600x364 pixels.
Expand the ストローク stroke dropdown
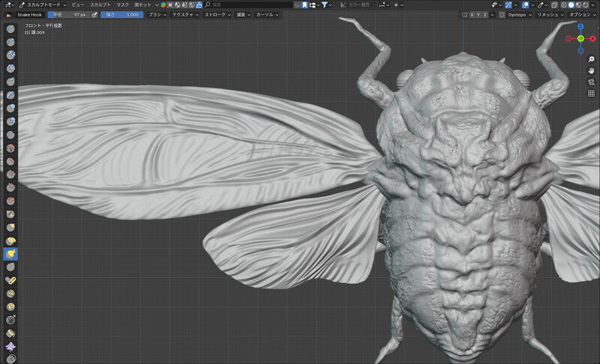pyautogui.click(x=217, y=14)
